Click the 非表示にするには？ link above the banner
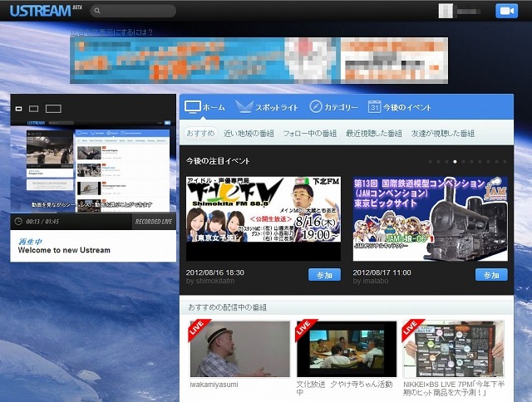The image size is (532, 402). point(112,32)
